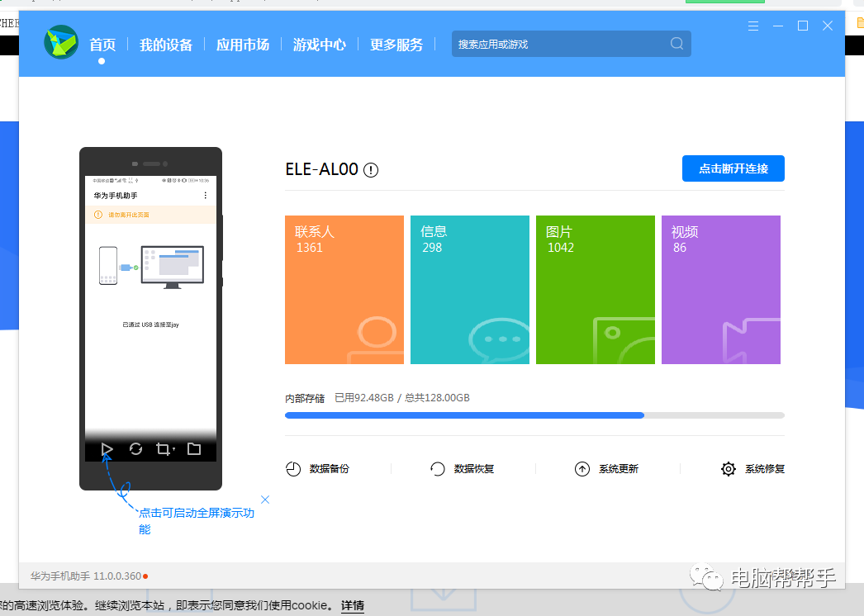Image resolution: width=864 pixels, height=616 pixels.
Task: Click the 系统修复 text label
Action: (x=765, y=469)
